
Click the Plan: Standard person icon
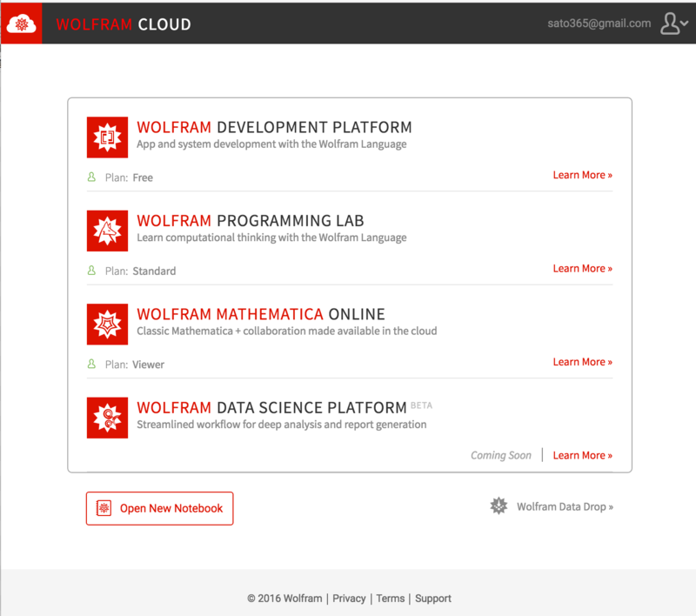[x=91, y=271]
